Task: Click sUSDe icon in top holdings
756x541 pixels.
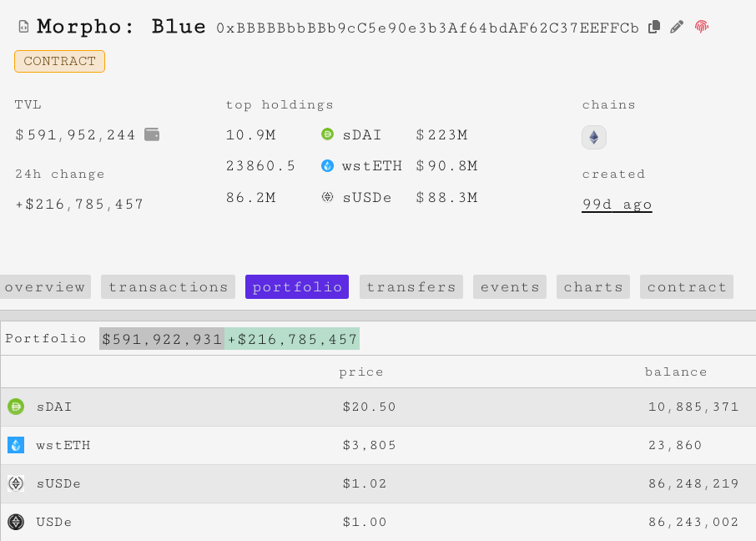Action: click(327, 197)
